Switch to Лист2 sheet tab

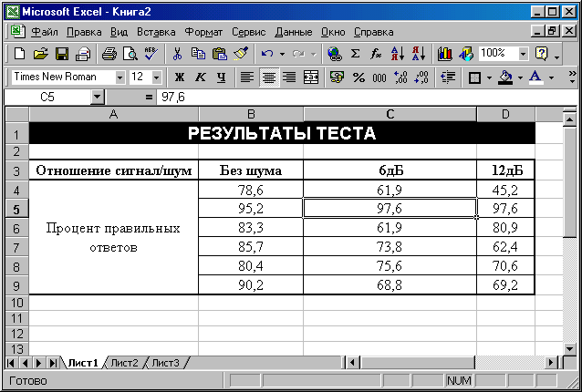click(x=124, y=363)
